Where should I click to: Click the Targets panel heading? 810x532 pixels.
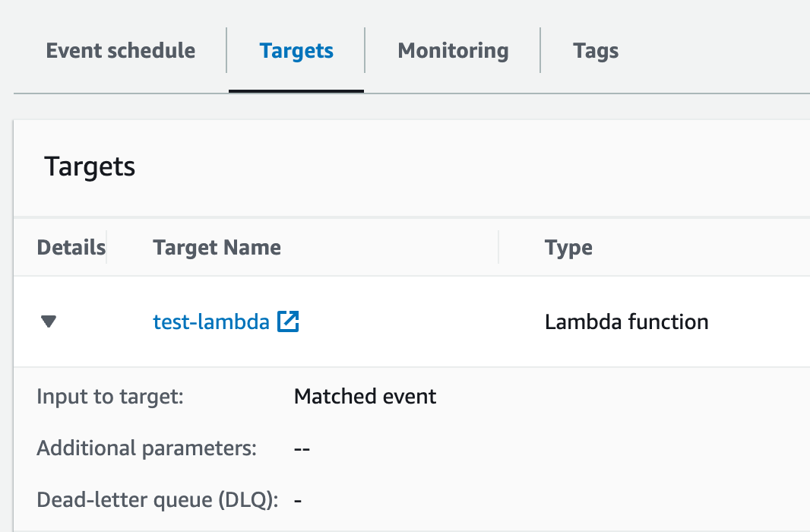89,167
